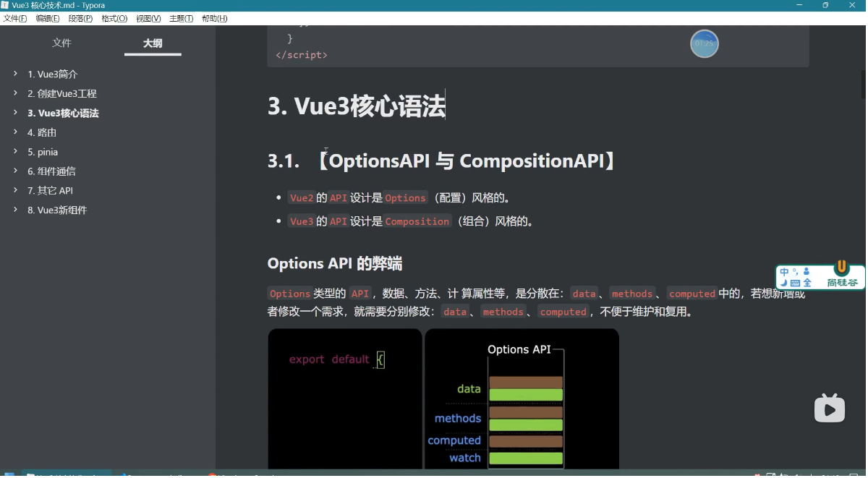Click inline code 'Vue3' in second bullet
The width and height of the screenshot is (868, 478).
(301, 221)
